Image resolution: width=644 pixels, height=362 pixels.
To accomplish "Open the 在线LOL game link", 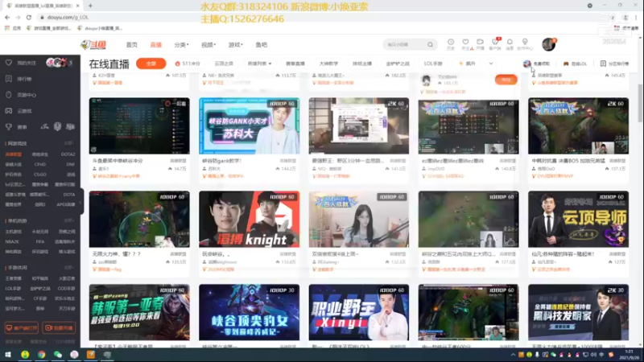I will coord(575,64).
